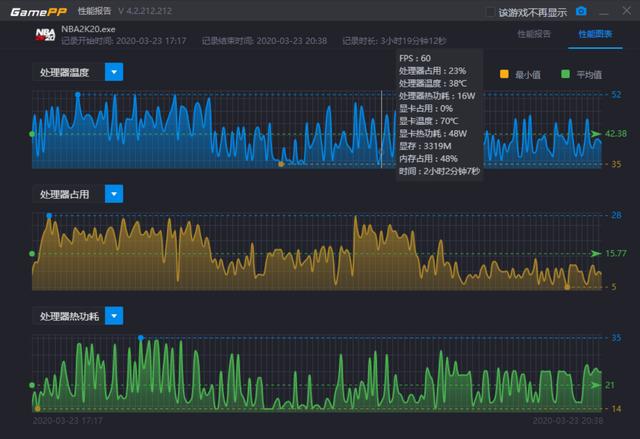Select the 性能图表 tab
640x439 pixels.
click(x=595, y=34)
